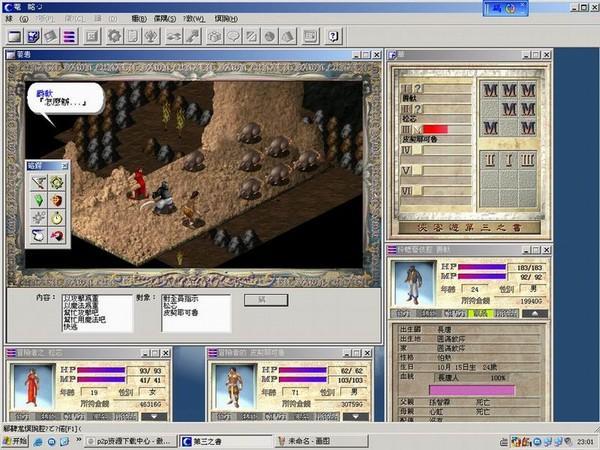
Task: Click the grayed boxes toolbar icon
Action: click(x=215, y=36)
